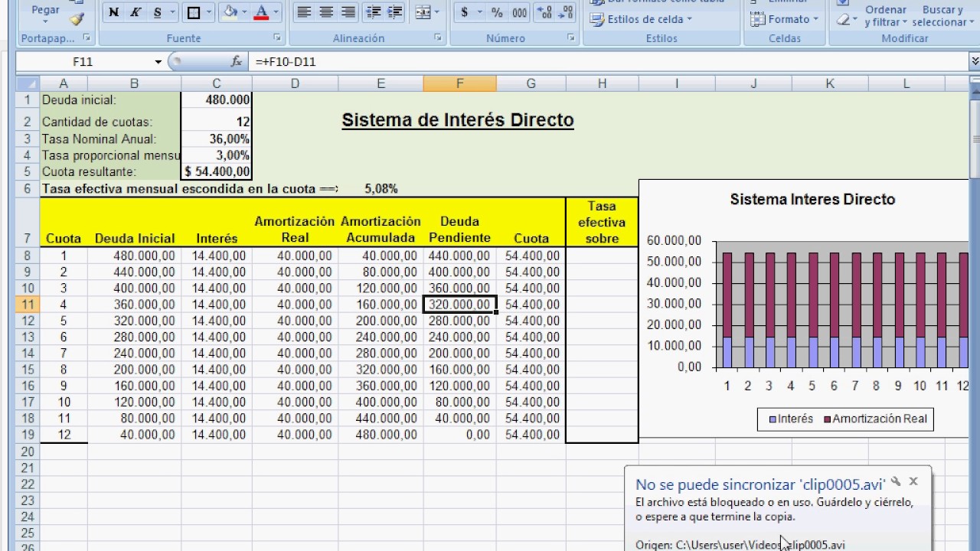Click the vertical scrollbar
The height and width of the screenshot is (551, 980).
click(x=974, y=138)
